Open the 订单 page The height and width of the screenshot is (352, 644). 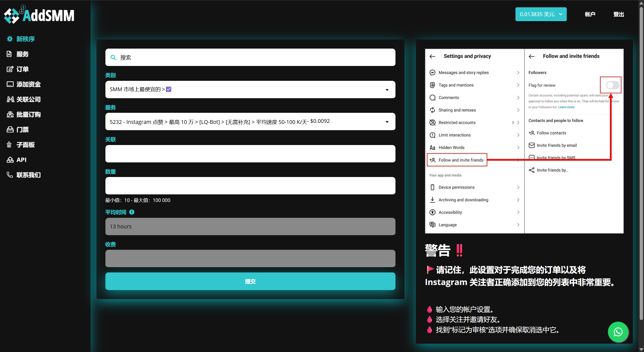point(23,69)
